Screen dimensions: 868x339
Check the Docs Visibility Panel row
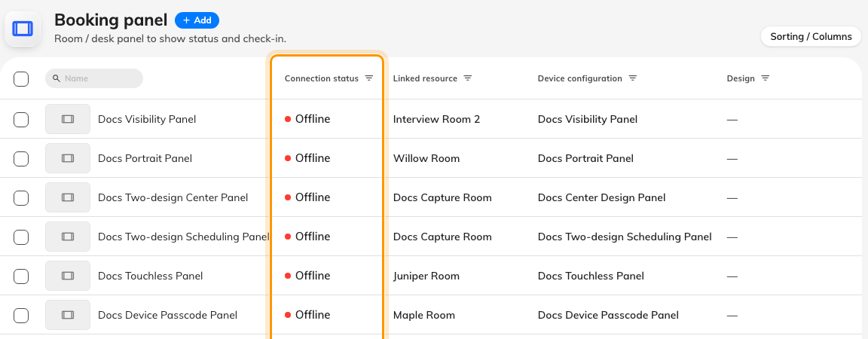pos(21,119)
